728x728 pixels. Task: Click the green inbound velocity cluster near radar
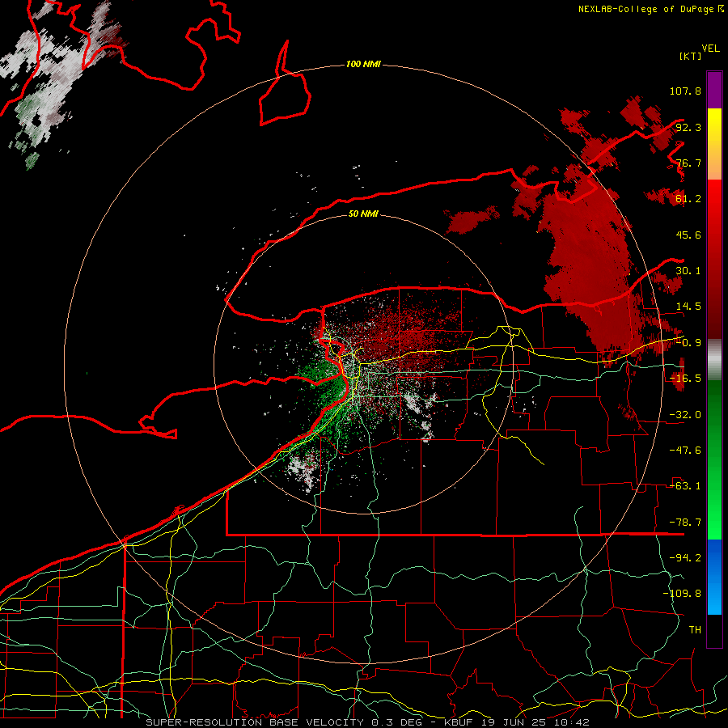tap(328, 385)
